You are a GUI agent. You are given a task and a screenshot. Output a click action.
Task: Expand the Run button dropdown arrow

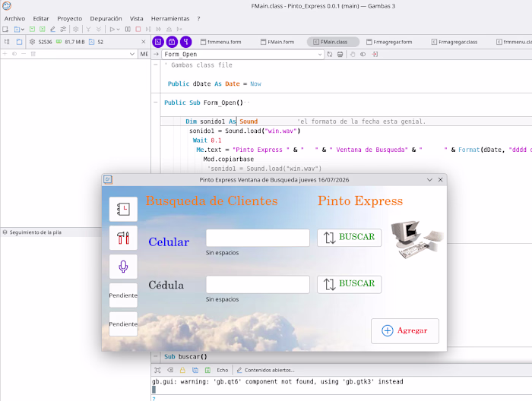coord(118,30)
